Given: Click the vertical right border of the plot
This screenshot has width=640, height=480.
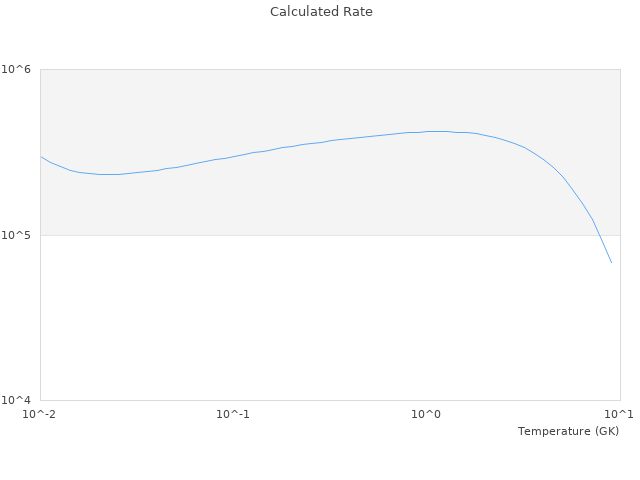Looking at the screenshot, I should point(620,300).
